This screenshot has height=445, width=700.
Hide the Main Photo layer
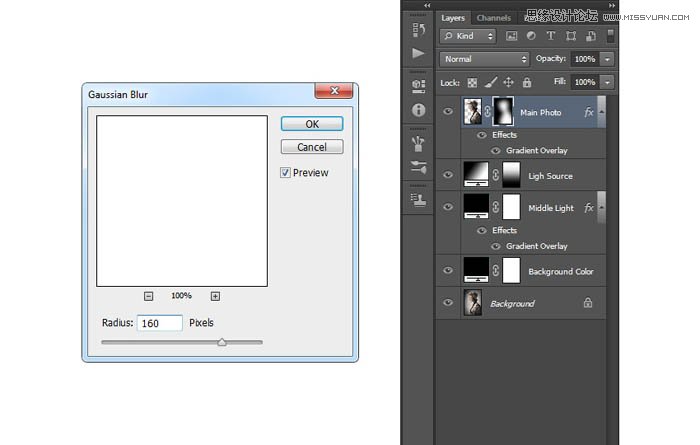tap(448, 113)
